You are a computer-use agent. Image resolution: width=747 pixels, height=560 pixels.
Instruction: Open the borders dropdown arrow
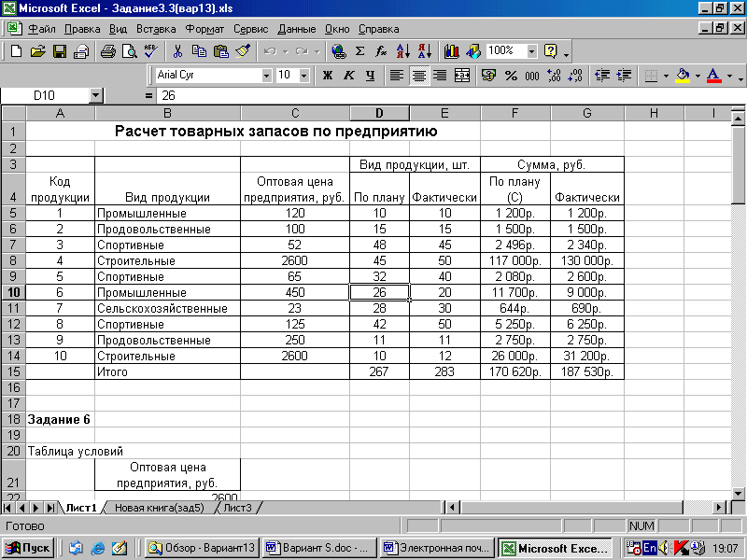(666, 76)
